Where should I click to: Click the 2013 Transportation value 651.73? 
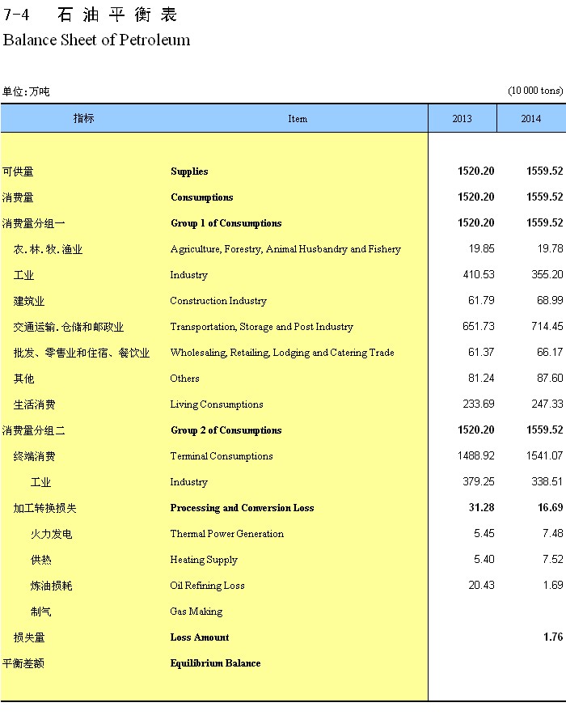click(x=475, y=327)
